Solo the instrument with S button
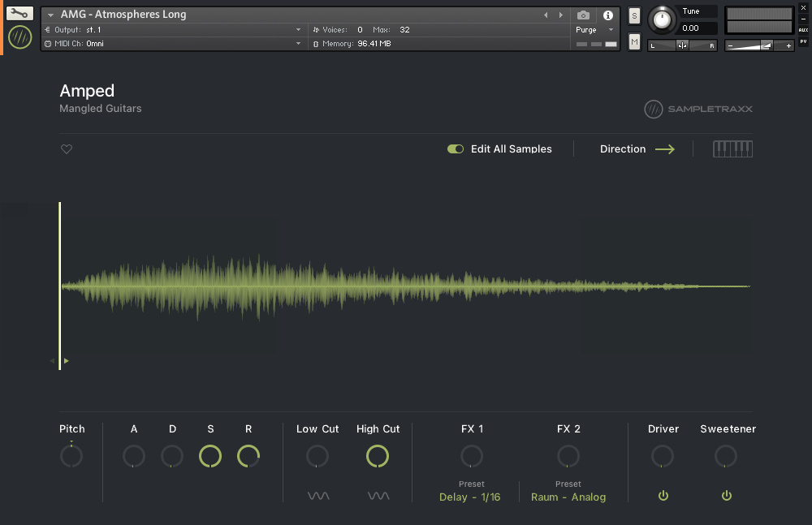Screen dimensions: 812x525 [634, 15]
